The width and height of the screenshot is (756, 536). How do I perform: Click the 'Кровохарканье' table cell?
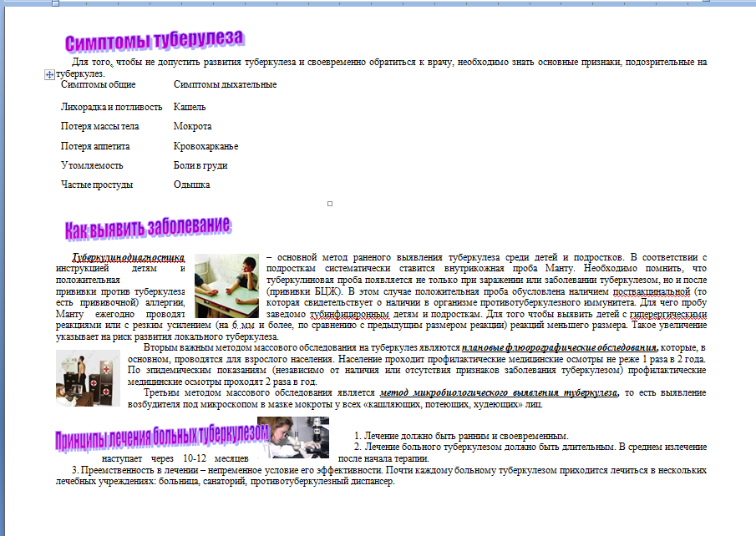click(205, 146)
